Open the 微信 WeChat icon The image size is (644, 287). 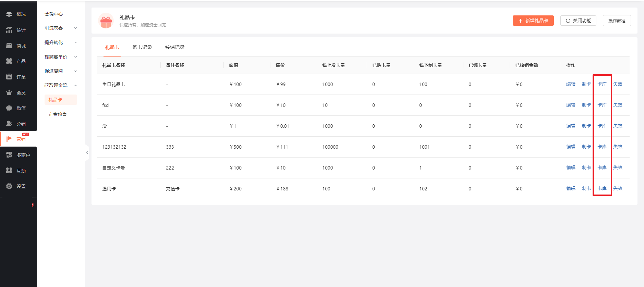[x=9, y=108]
